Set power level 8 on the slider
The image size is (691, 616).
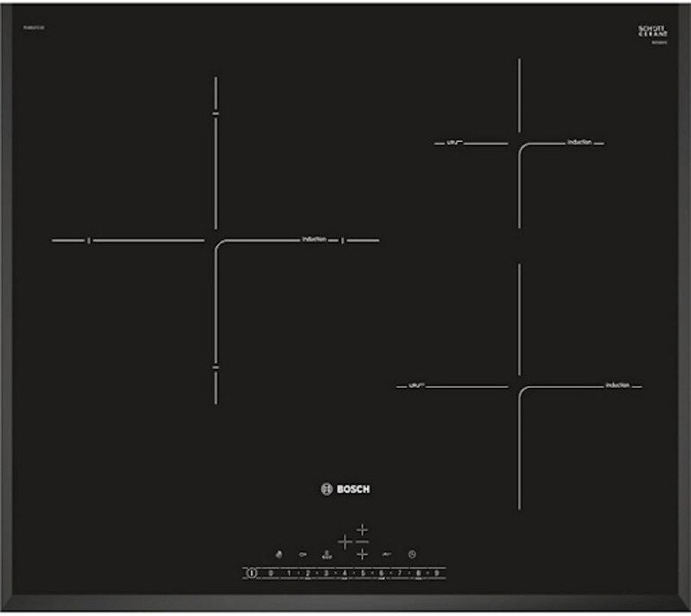coord(418,573)
